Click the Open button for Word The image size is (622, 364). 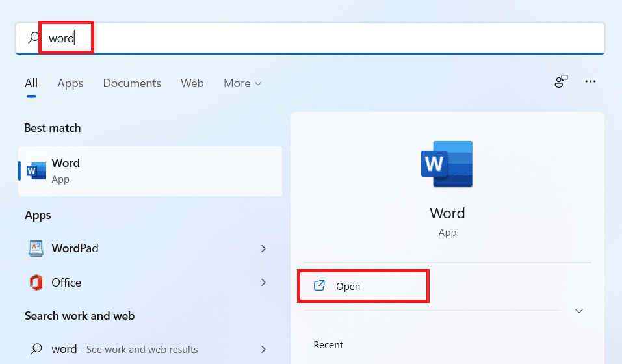(x=363, y=286)
